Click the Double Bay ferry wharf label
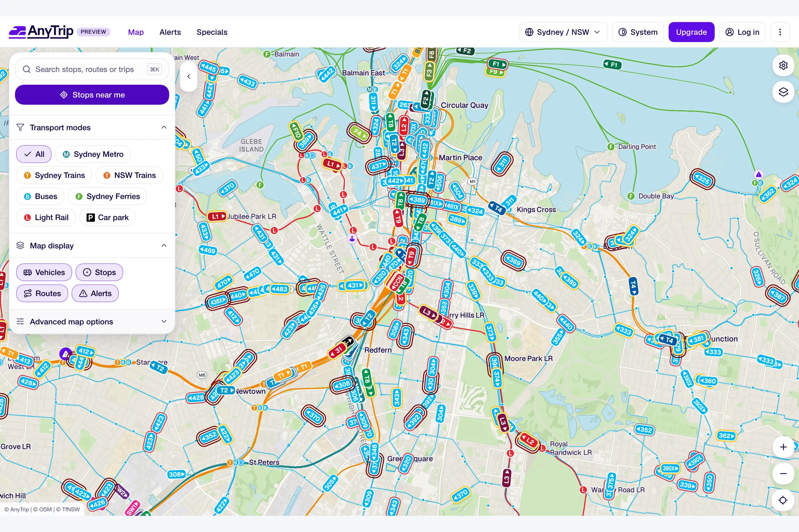Image resolution: width=799 pixels, height=532 pixels. 656,196
